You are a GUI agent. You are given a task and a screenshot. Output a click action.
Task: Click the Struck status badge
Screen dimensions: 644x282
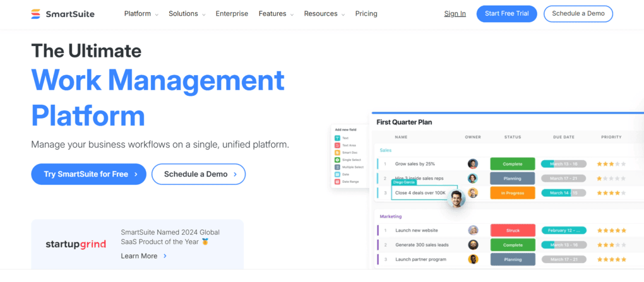coord(513,230)
